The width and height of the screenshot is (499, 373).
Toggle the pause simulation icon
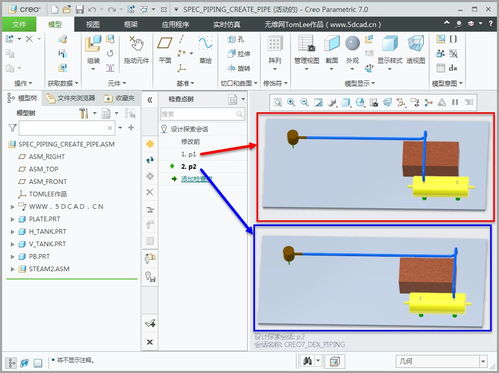coord(455,102)
